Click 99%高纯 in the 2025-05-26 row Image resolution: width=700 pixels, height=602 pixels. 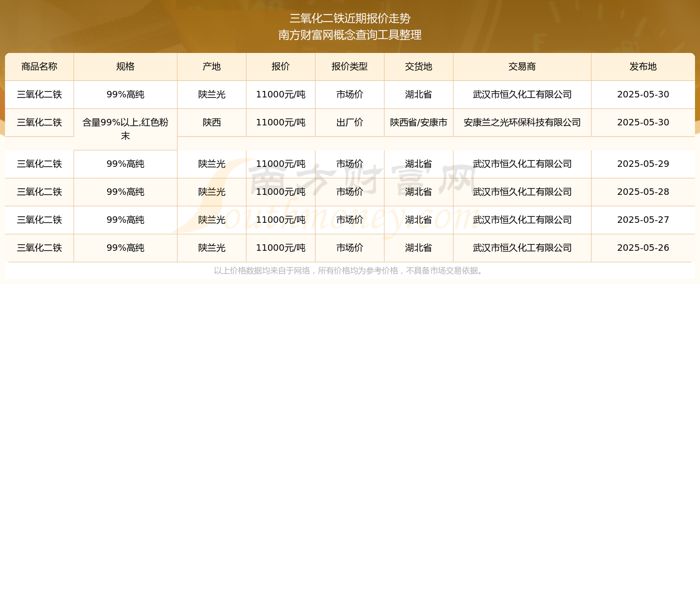point(125,248)
